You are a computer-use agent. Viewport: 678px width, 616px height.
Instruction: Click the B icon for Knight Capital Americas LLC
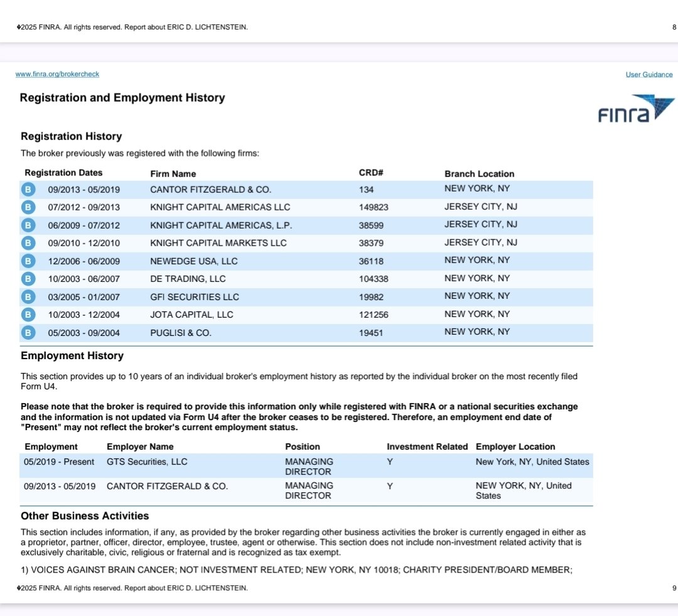pos(28,207)
